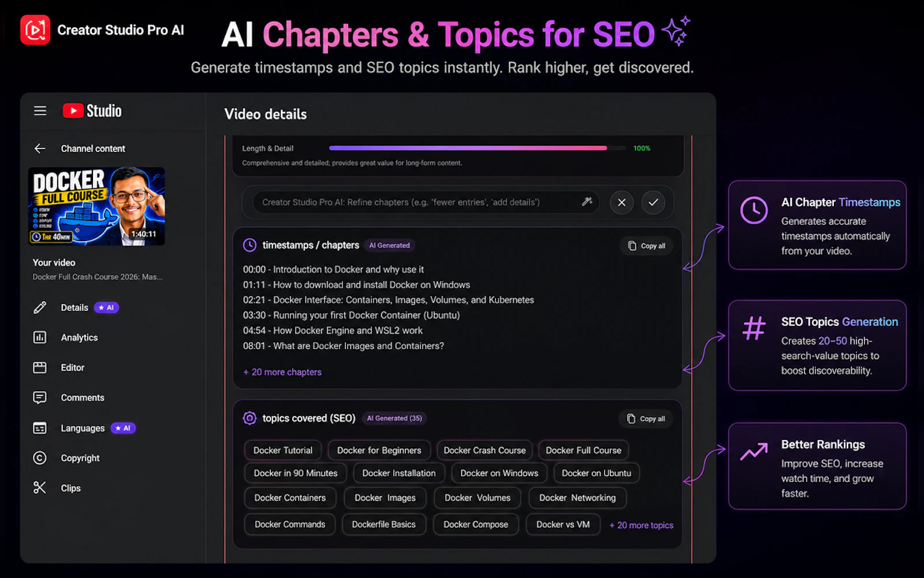The image size is (924, 578).
Task: Select the Docker Networking chip
Action: [577, 498]
